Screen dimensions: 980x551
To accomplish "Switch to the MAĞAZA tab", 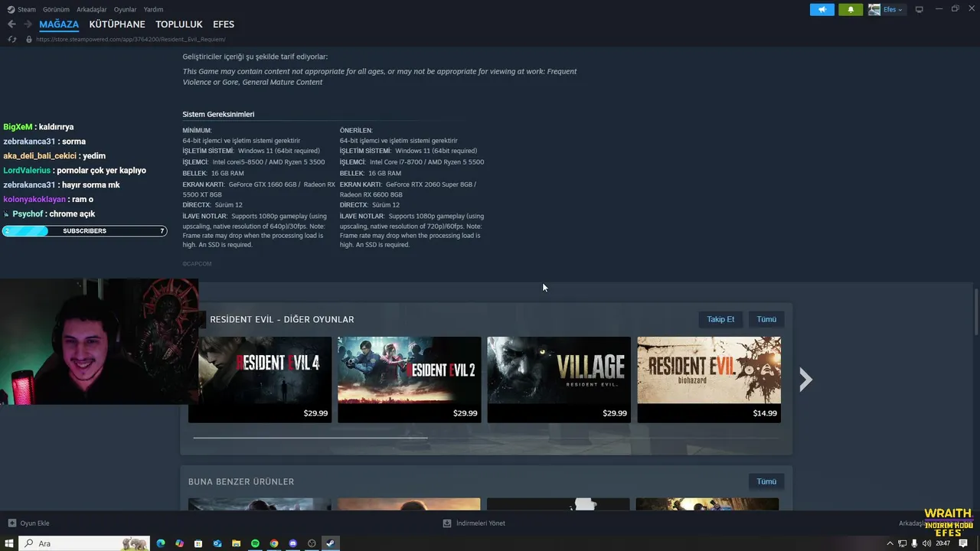I will [x=59, y=24].
